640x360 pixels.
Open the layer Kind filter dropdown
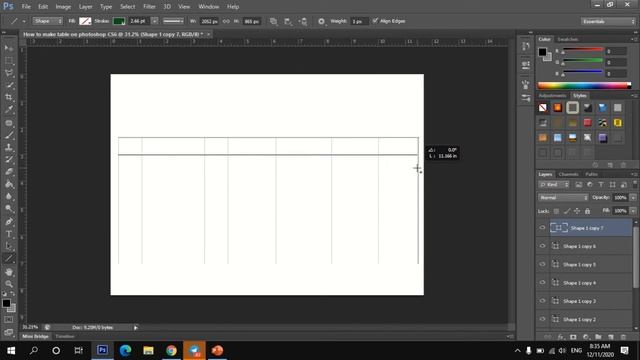click(x=554, y=185)
